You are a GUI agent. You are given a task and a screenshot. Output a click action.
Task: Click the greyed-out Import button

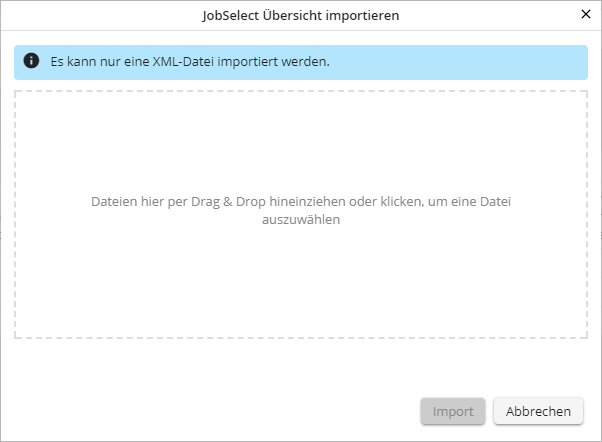(x=453, y=411)
